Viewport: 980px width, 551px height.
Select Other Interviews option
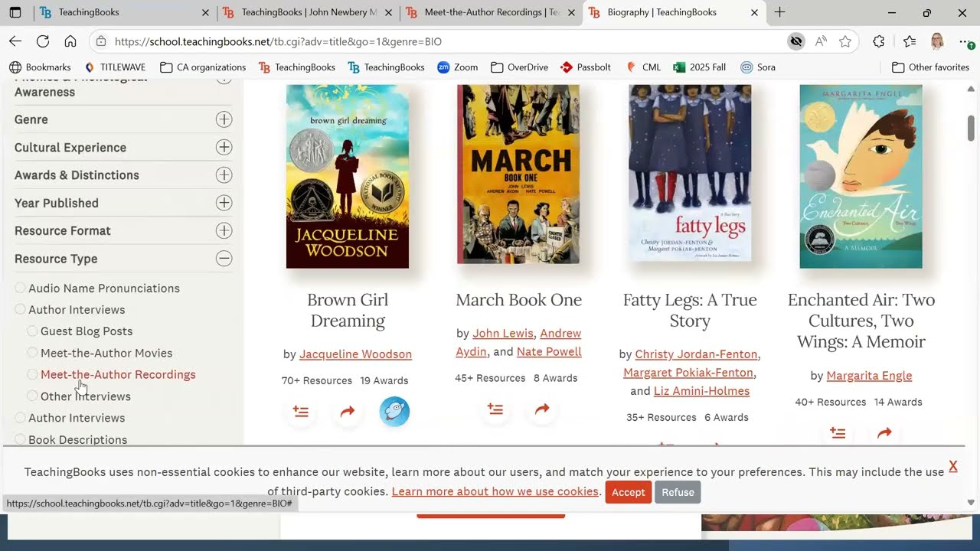32,396
